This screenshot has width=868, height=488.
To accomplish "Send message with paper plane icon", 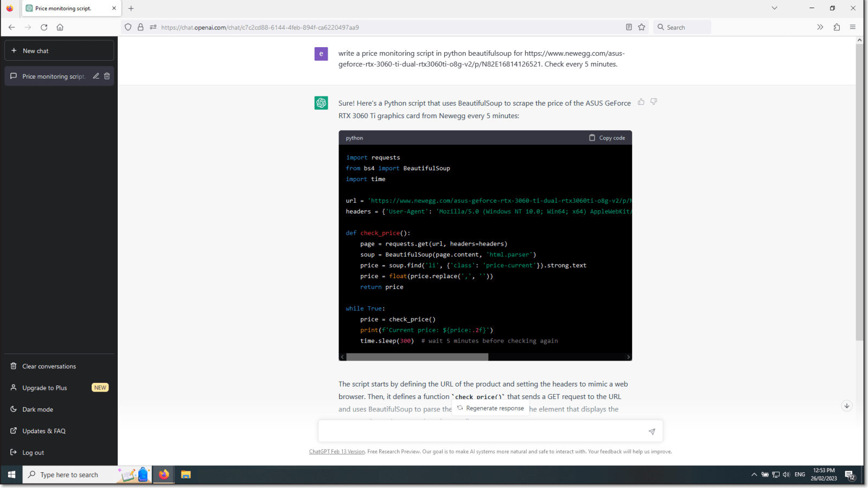I will pyautogui.click(x=652, y=432).
